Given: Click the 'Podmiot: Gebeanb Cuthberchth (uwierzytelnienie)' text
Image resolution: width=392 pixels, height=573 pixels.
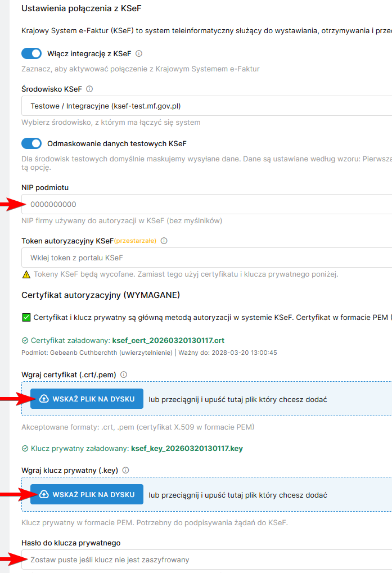Looking at the screenshot, I should pos(97,353).
